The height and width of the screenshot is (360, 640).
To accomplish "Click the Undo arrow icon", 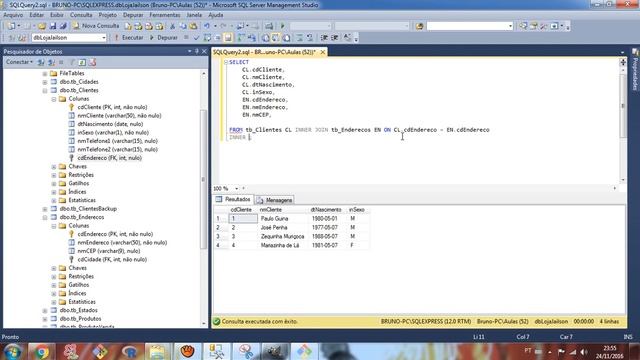I will (x=207, y=26).
